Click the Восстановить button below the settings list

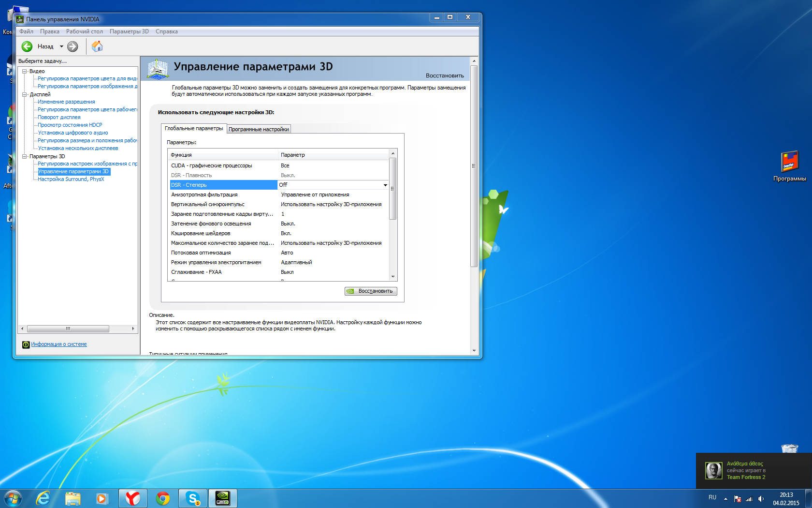[x=371, y=291]
